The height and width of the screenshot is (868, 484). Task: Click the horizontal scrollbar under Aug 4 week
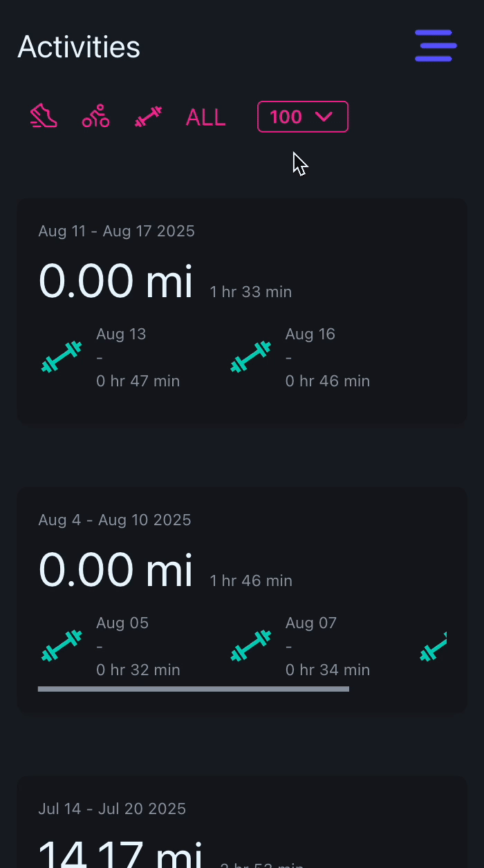(194, 689)
